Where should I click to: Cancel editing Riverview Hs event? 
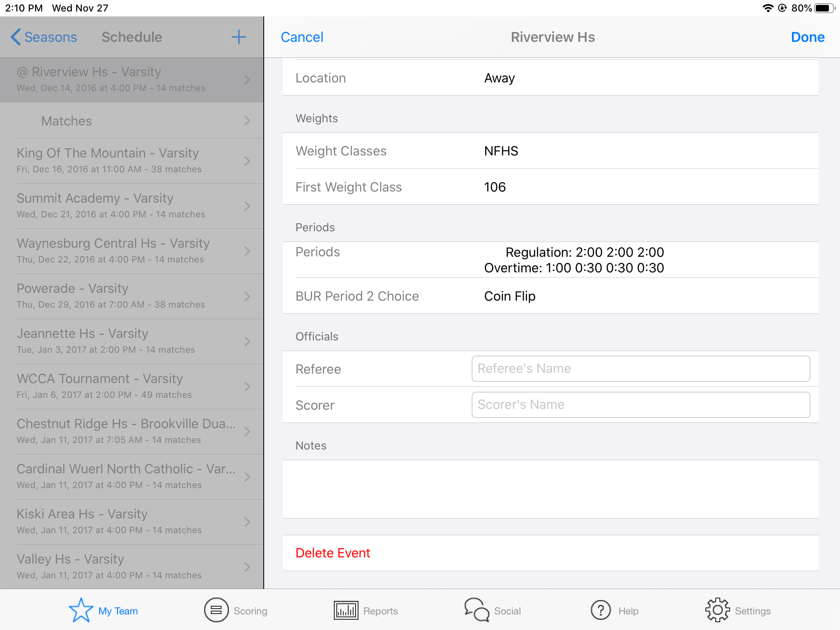click(x=302, y=37)
